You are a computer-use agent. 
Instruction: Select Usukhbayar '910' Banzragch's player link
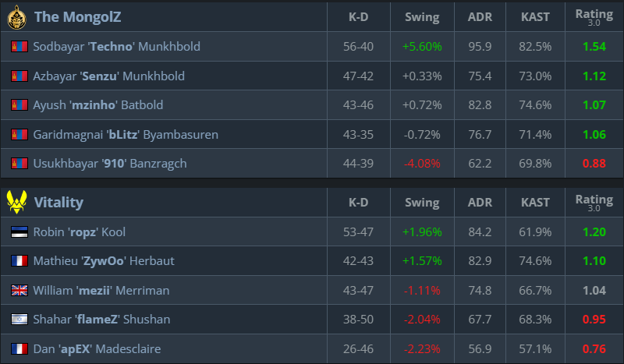(x=110, y=164)
